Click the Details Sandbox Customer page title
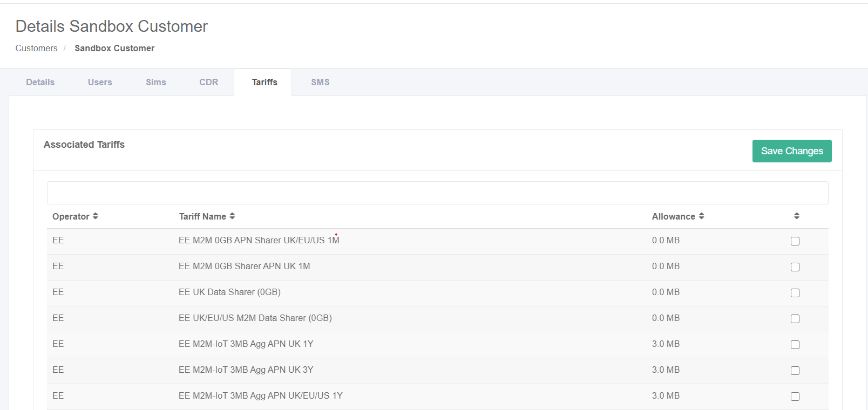This screenshot has width=868, height=410. (112, 26)
